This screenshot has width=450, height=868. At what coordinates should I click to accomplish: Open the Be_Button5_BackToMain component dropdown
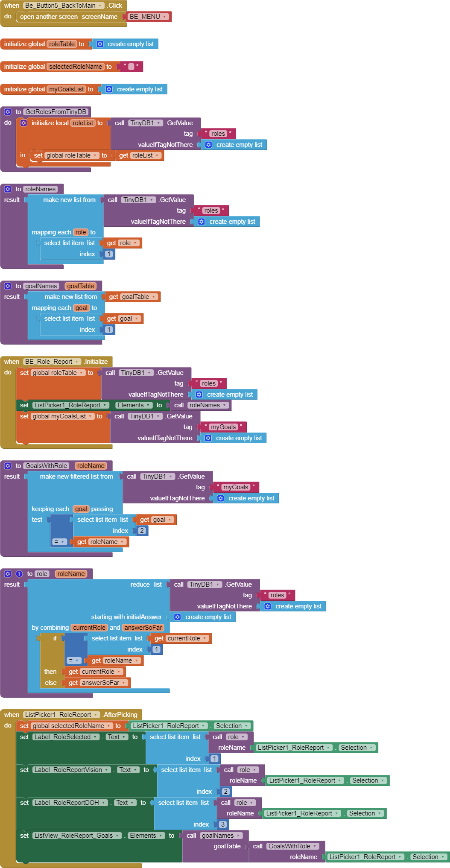point(101,6)
